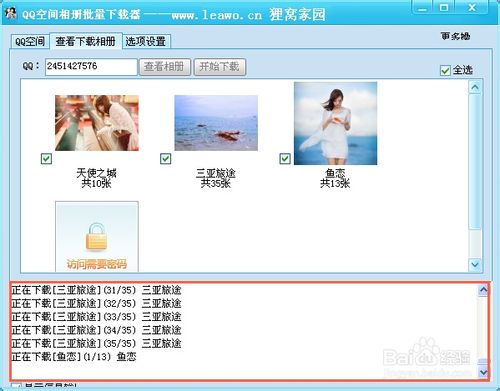Open the 天使之城 album thumbnail

pos(97,123)
